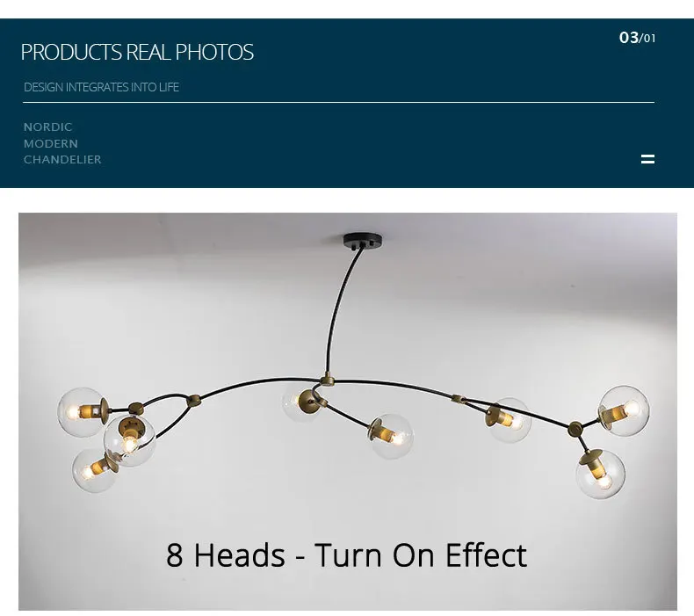Click the horizontal divider line in banner
Image resolution: width=694 pixels, height=616 pixels.
tap(338, 102)
